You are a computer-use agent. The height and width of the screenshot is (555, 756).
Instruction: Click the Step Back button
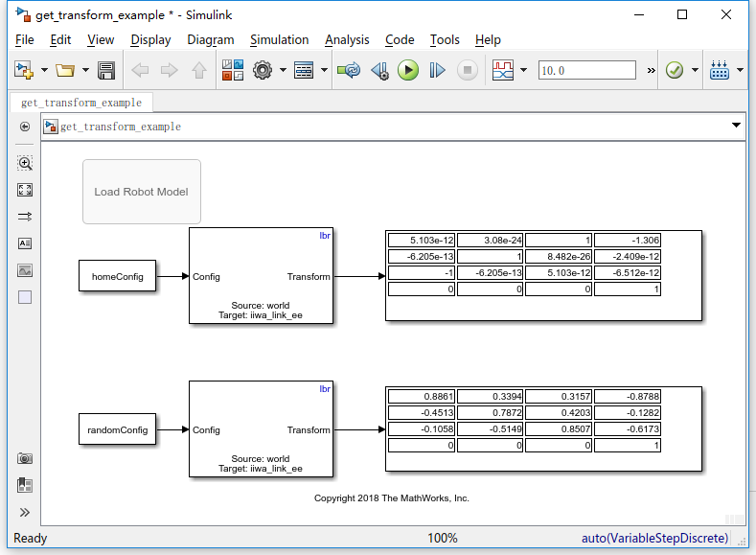tap(380, 70)
